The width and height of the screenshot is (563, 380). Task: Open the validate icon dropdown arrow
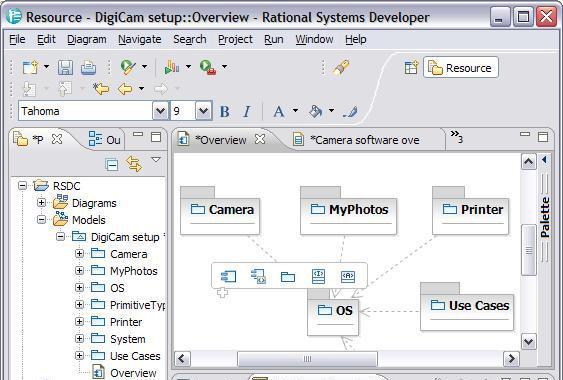pos(144,66)
